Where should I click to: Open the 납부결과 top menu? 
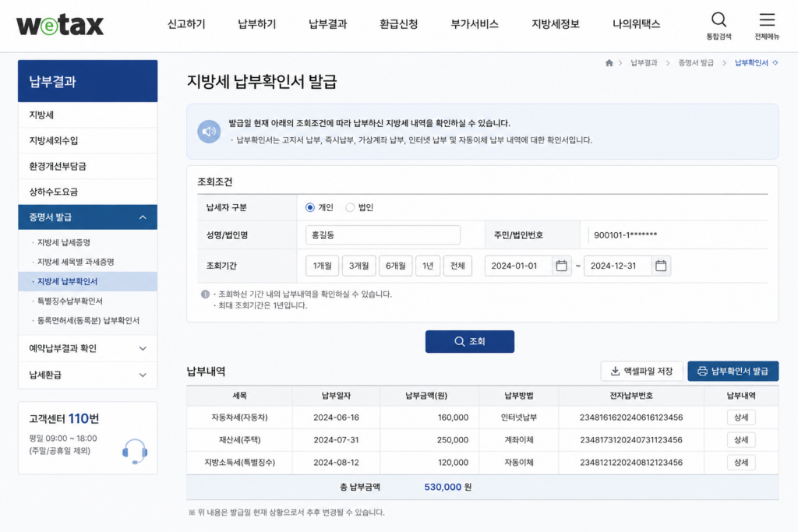pyautogui.click(x=328, y=24)
